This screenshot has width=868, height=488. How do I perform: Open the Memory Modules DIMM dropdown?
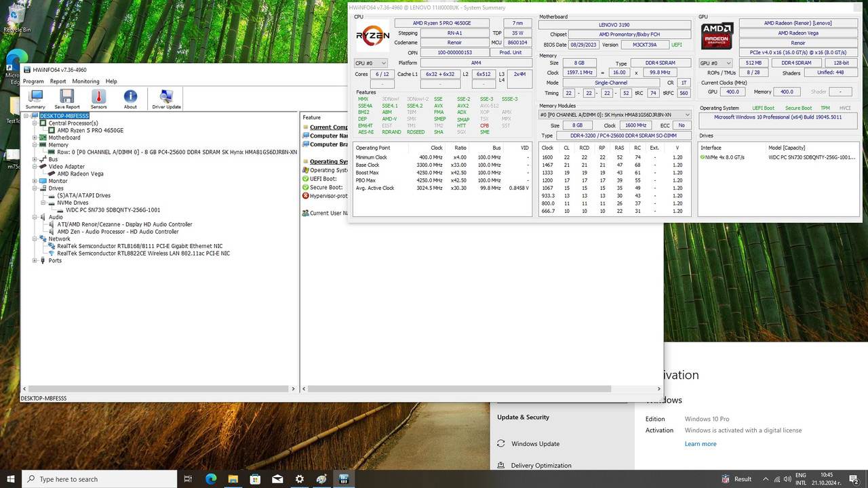coord(615,115)
